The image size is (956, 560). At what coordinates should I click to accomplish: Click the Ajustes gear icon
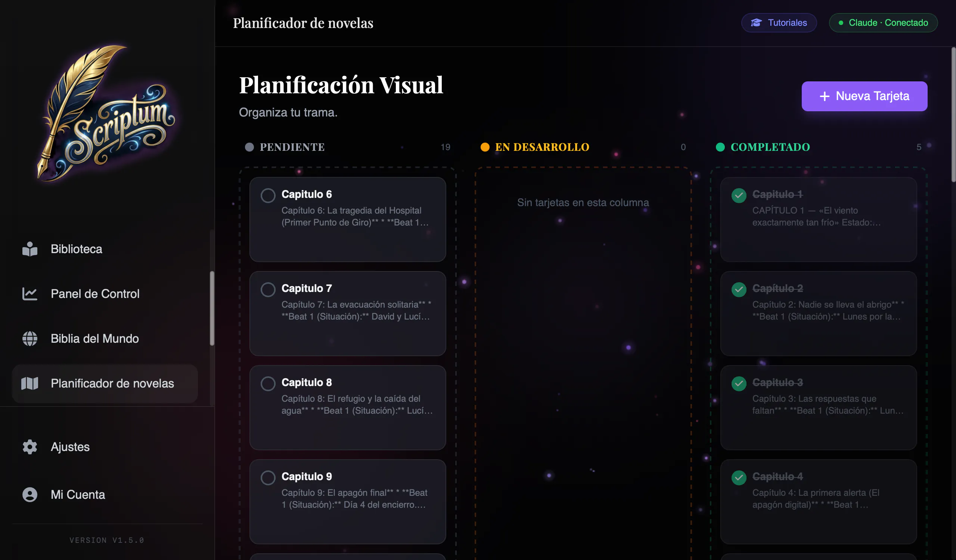click(30, 447)
